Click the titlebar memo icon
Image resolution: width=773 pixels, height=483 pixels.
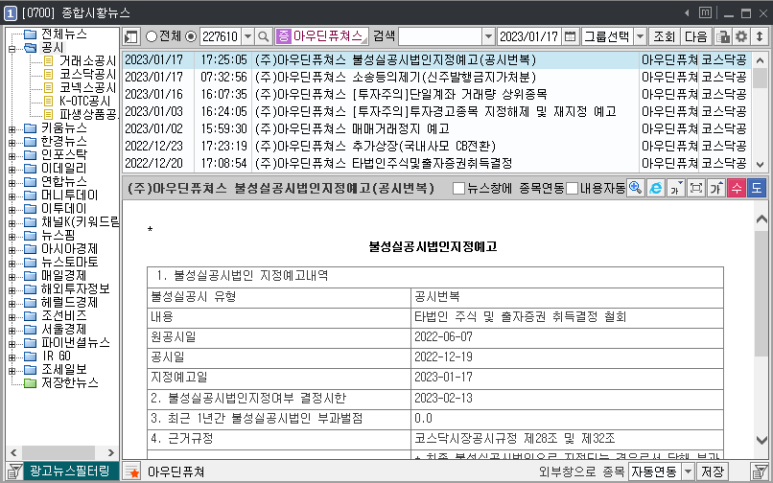705,13
